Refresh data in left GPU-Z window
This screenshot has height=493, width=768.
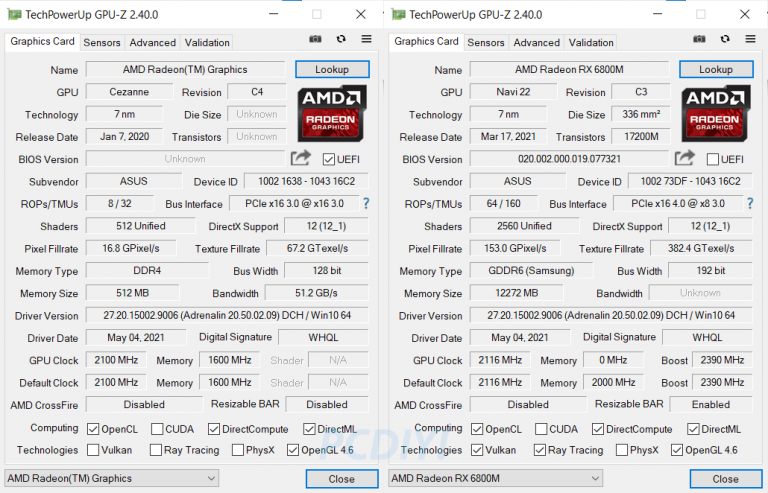pos(341,39)
